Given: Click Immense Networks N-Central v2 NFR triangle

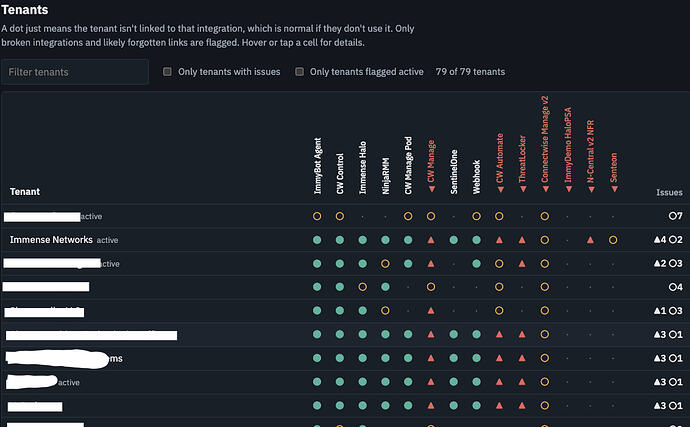Looking at the screenshot, I should 590,240.
